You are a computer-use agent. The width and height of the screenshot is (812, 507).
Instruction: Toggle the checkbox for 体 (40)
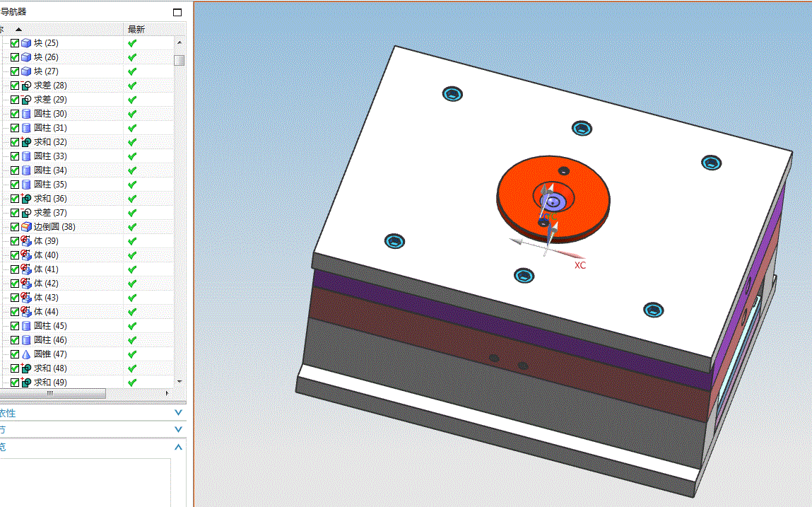pyautogui.click(x=15, y=255)
